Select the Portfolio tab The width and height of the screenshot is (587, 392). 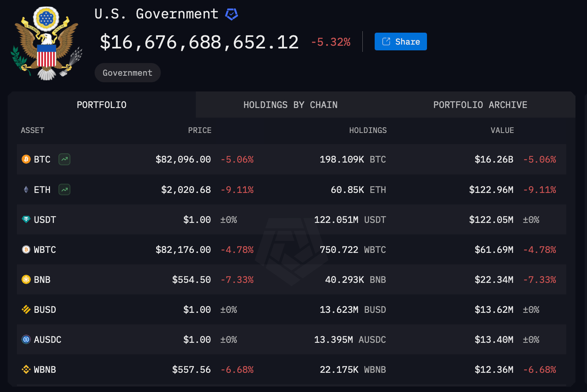[102, 104]
